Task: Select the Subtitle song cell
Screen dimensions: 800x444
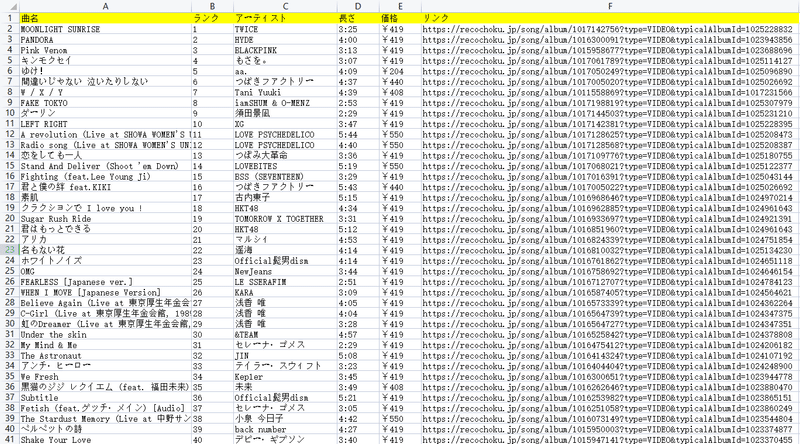Action: (x=106, y=398)
